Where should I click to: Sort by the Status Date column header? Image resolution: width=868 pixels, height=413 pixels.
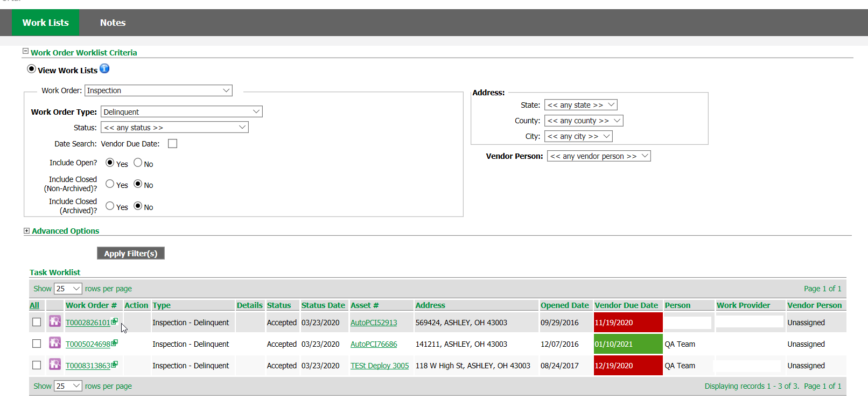click(323, 305)
